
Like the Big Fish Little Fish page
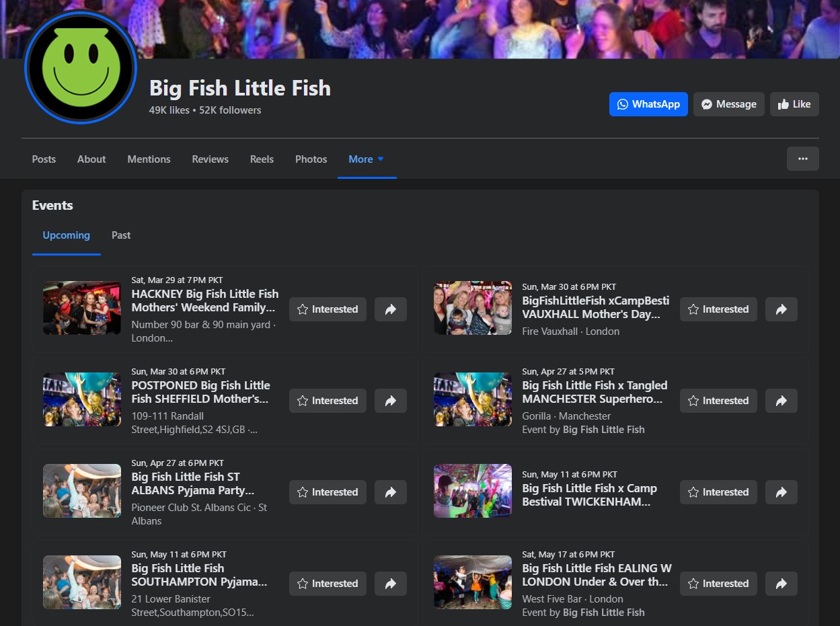(x=794, y=104)
